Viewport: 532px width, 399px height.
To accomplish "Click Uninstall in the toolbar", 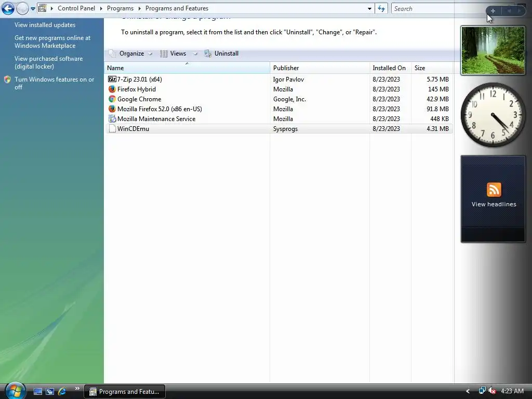I will coord(221,54).
